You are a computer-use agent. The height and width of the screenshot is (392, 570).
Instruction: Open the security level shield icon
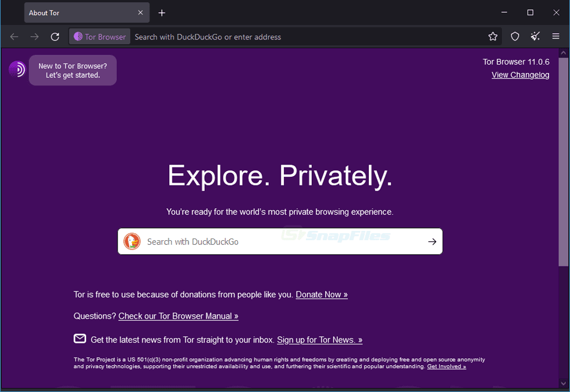coord(515,36)
